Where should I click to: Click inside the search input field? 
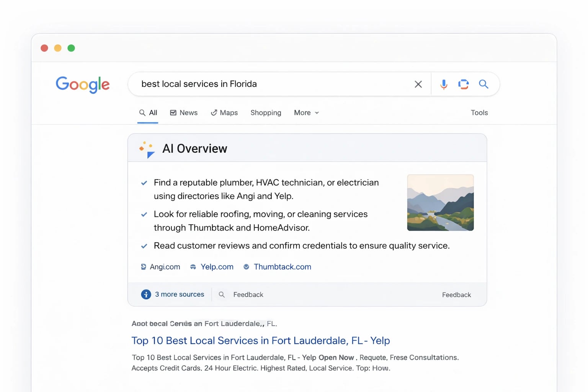(x=268, y=84)
